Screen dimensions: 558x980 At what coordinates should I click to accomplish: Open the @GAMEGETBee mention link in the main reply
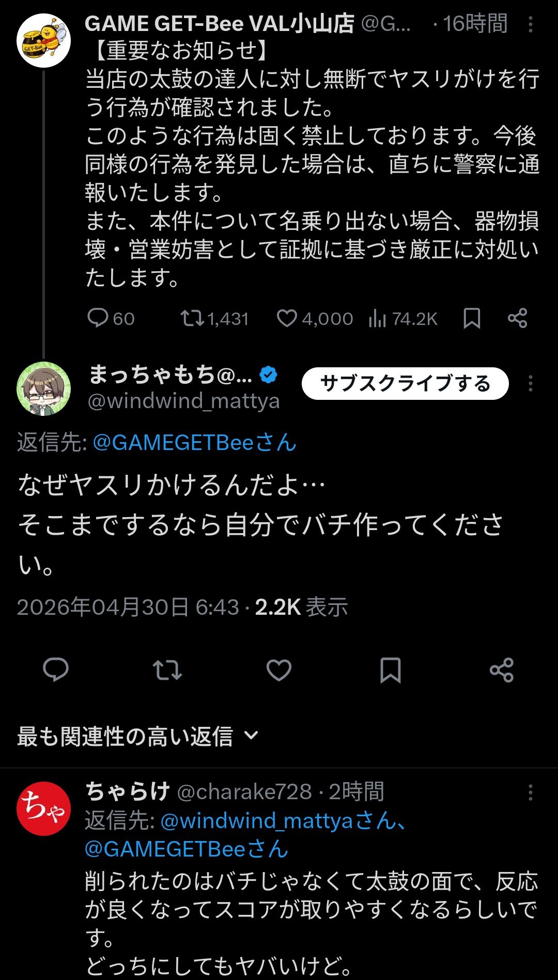click(194, 443)
